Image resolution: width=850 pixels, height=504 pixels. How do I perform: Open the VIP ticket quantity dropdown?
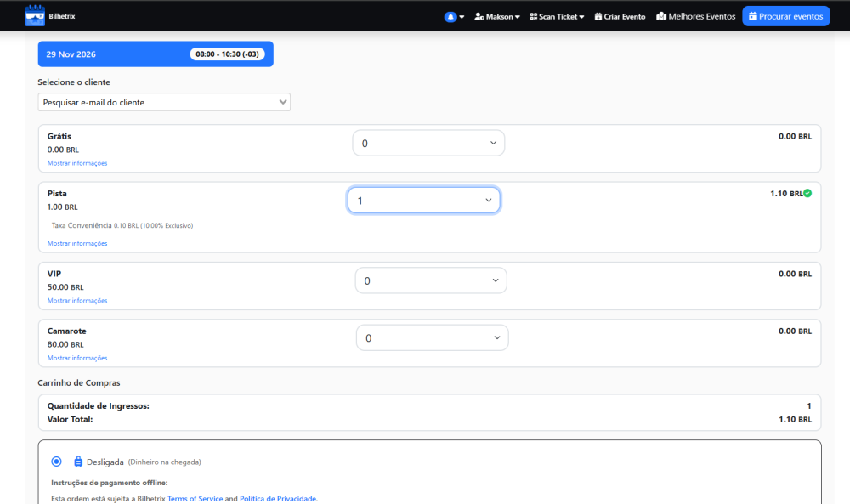[430, 280]
